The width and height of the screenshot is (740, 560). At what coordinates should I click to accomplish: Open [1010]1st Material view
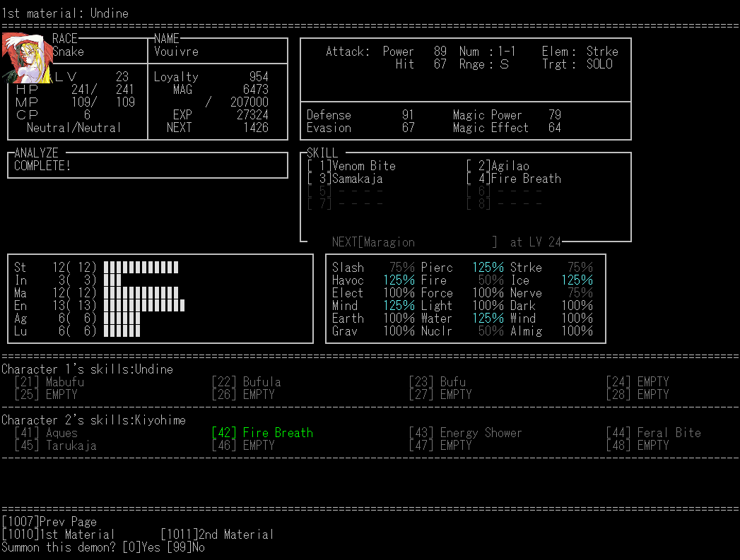coord(58,535)
